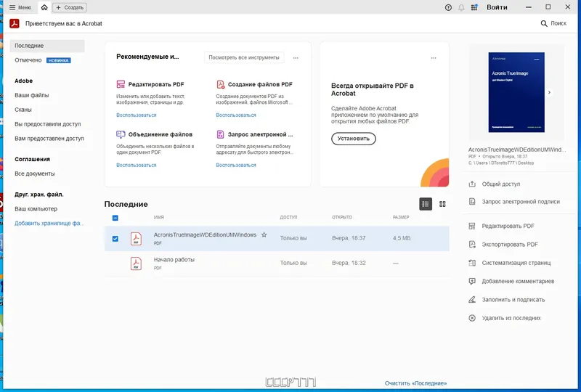Click the Создать plus button
The height and width of the screenshot is (392, 581).
[x=70, y=7]
